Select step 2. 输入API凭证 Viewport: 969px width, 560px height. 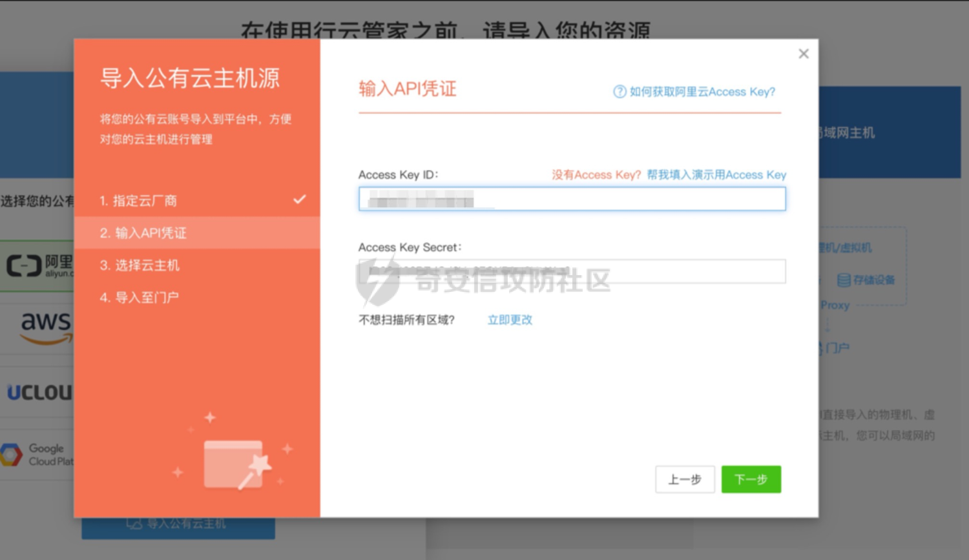[197, 233]
